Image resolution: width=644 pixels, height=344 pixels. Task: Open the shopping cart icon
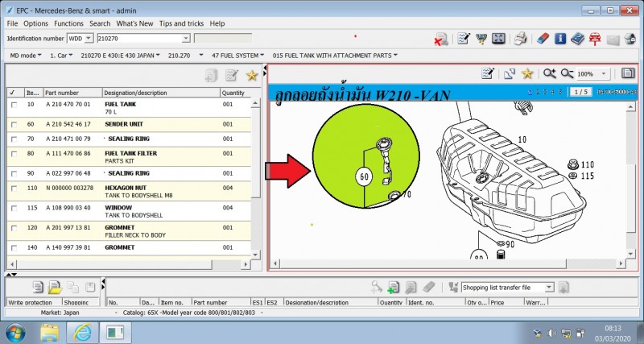pyautogui.click(x=481, y=39)
